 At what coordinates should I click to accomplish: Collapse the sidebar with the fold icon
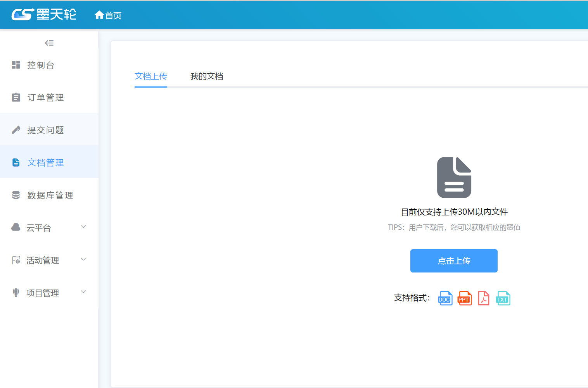click(49, 43)
